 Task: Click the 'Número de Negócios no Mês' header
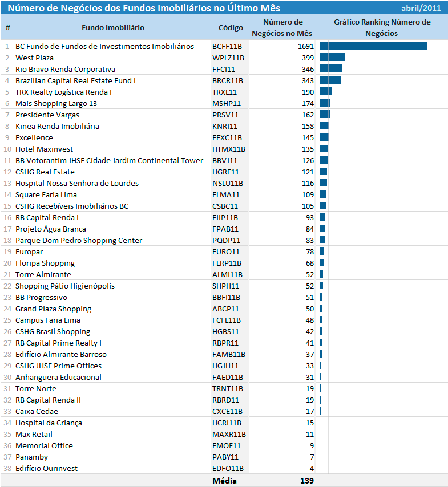(282, 27)
